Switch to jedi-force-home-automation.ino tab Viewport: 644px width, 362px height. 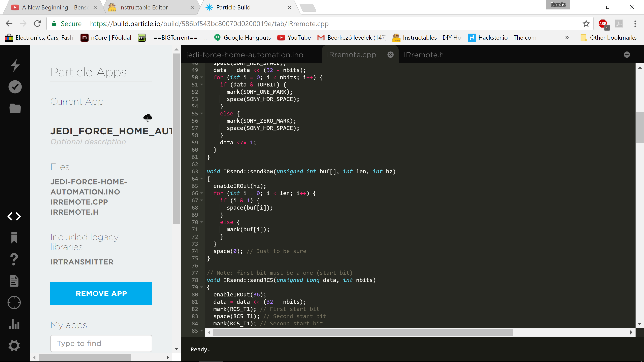tap(245, 55)
